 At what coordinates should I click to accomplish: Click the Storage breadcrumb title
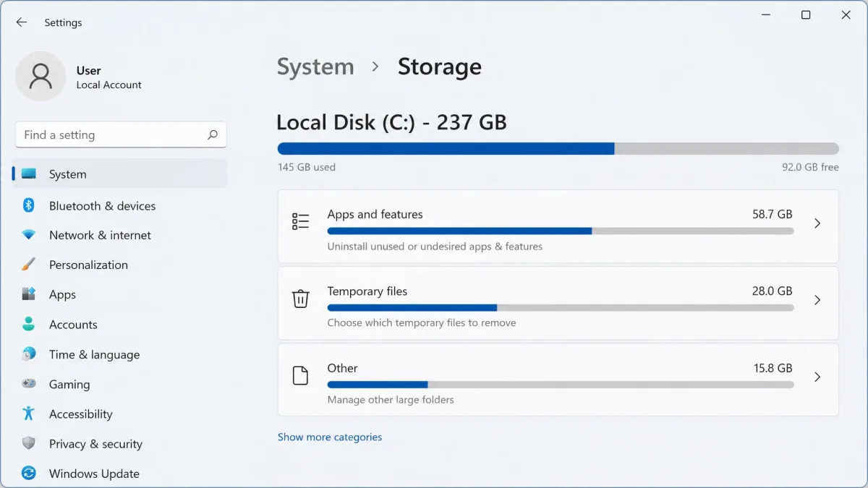[440, 67]
